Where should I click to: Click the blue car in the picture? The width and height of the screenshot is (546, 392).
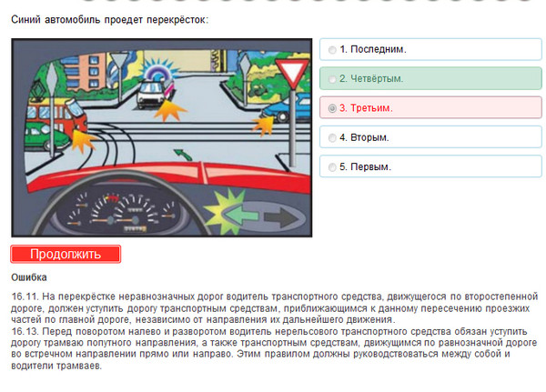coord(287,108)
